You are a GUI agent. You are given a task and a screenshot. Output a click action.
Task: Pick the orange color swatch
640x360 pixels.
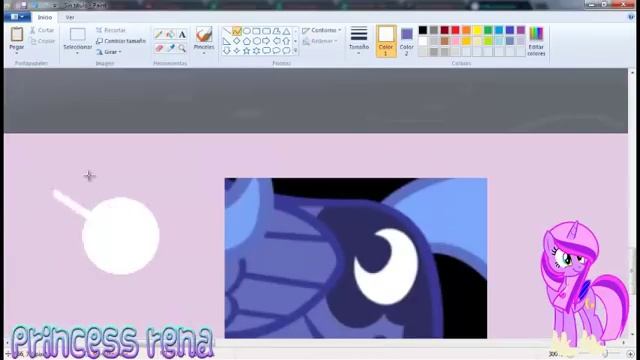click(x=466, y=30)
